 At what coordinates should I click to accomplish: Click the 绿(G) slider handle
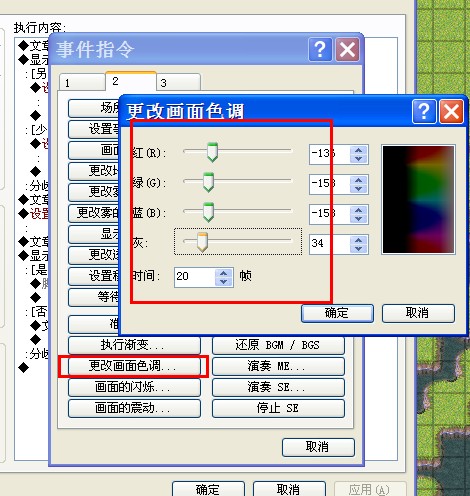(209, 182)
